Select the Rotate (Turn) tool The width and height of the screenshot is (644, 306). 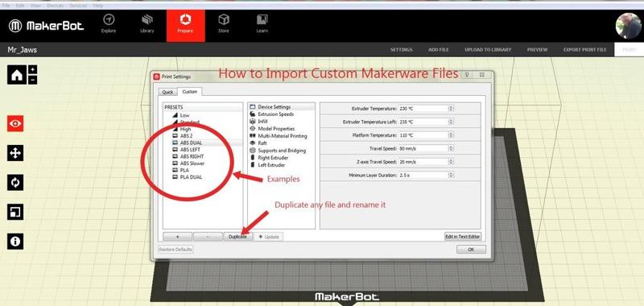pos(15,182)
